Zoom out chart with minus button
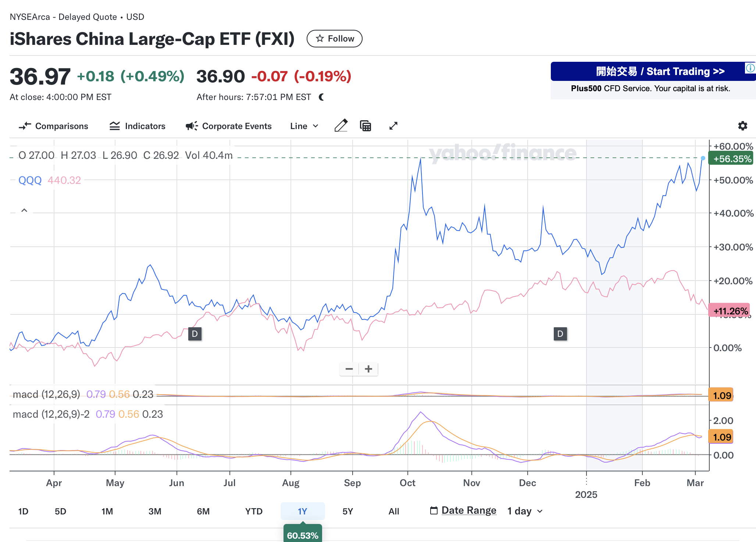 click(349, 369)
